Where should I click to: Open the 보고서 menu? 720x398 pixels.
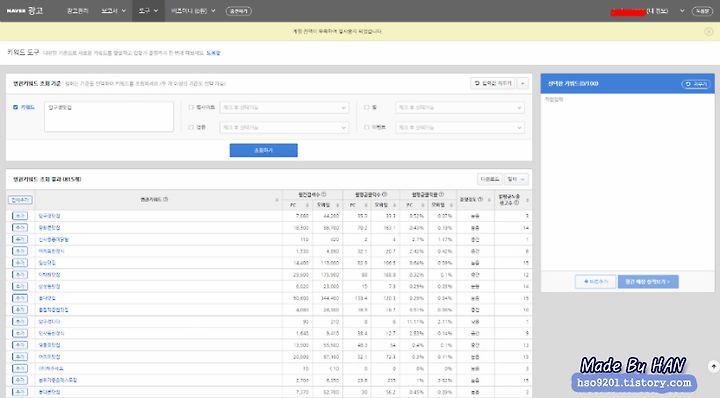(x=113, y=11)
